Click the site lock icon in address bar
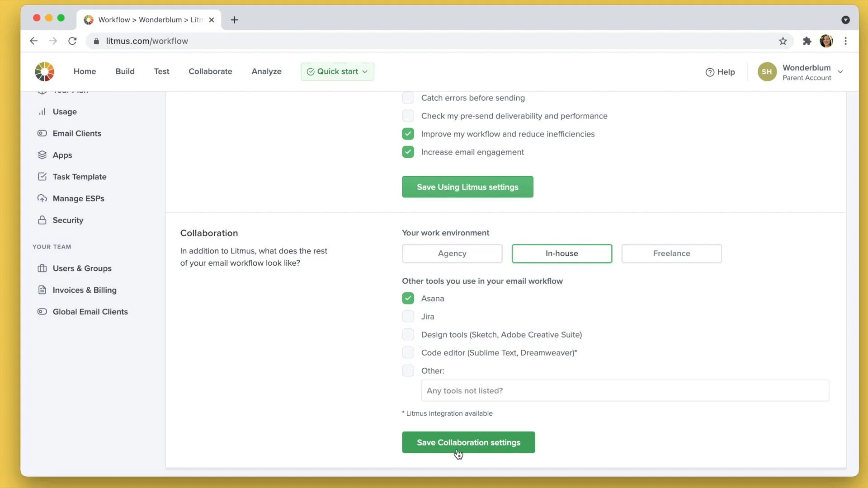 click(x=96, y=41)
